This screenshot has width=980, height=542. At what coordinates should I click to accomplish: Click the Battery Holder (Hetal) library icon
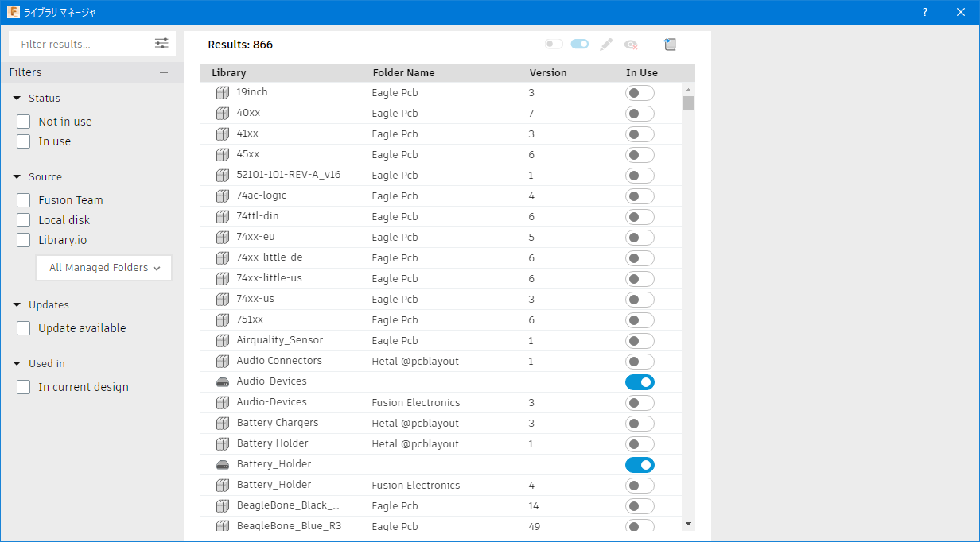click(223, 443)
